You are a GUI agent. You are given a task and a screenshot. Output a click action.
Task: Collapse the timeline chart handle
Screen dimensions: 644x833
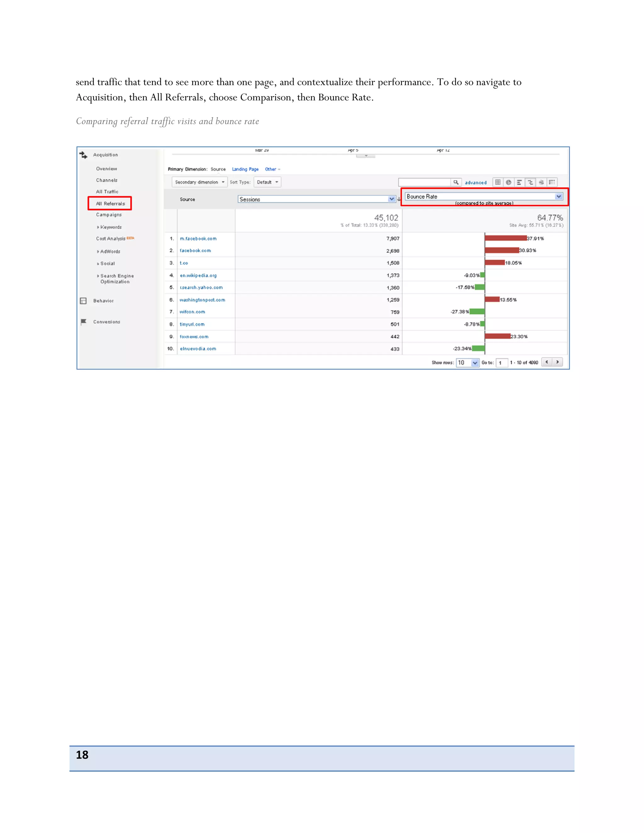click(366, 156)
